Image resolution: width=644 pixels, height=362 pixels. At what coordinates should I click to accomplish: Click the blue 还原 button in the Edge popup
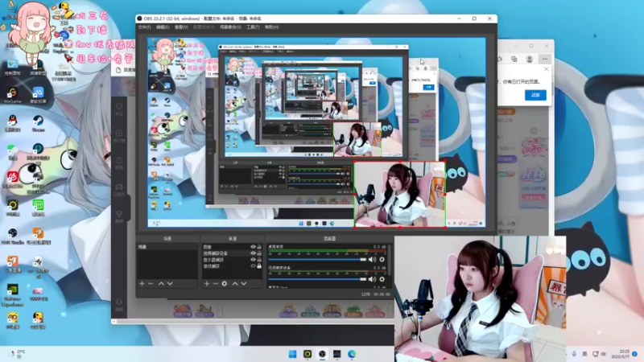[535, 95]
